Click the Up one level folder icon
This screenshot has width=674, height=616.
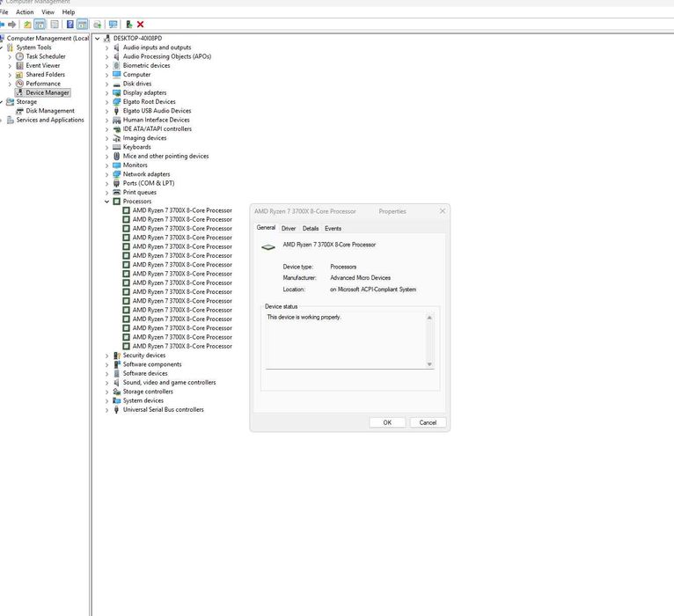[x=27, y=25]
